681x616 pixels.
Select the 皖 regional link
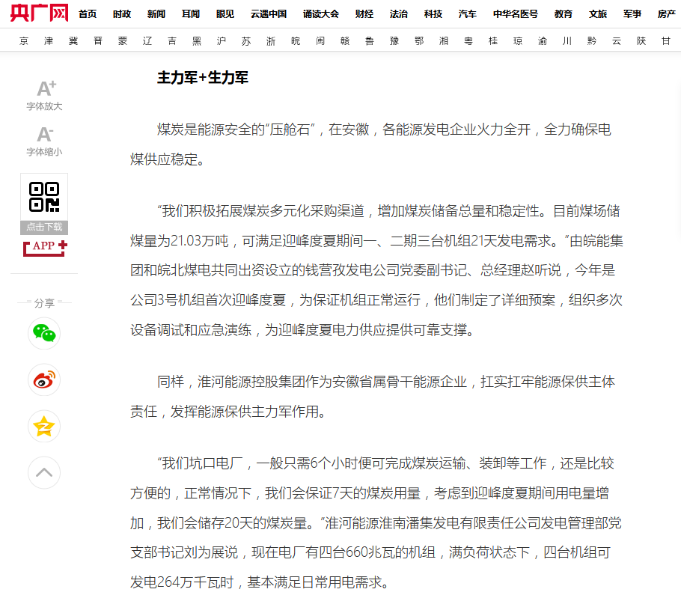point(296,41)
